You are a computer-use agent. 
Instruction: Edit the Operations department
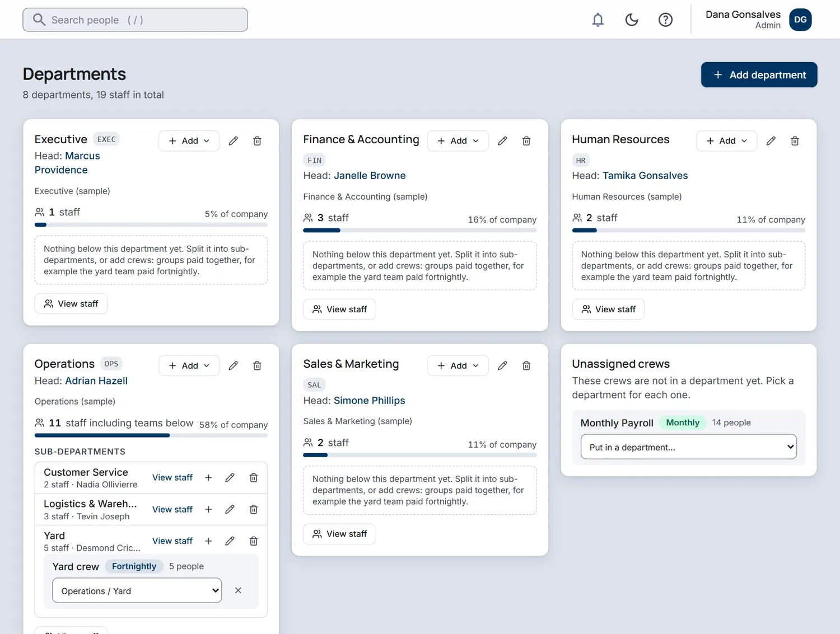(x=234, y=365)
